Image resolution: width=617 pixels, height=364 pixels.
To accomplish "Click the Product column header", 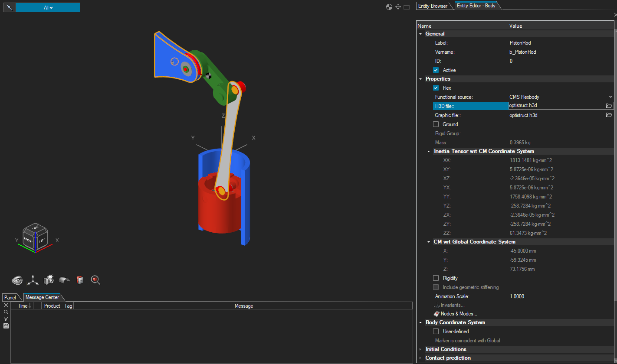I will pyautogui.click(x=52, y=306).
